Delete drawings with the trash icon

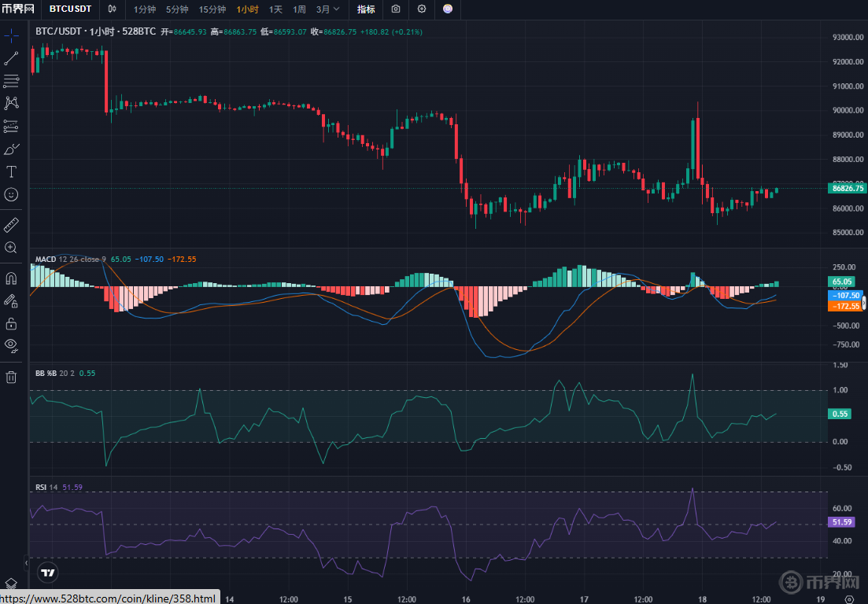point(11,377)
